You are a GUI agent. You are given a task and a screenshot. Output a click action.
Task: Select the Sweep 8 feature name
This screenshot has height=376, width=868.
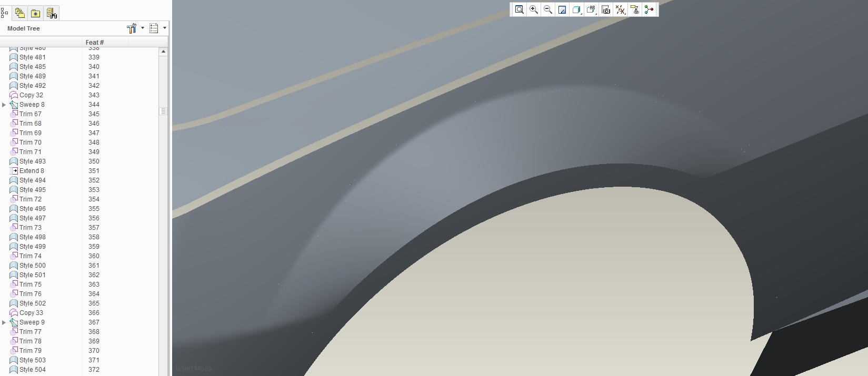32,105
